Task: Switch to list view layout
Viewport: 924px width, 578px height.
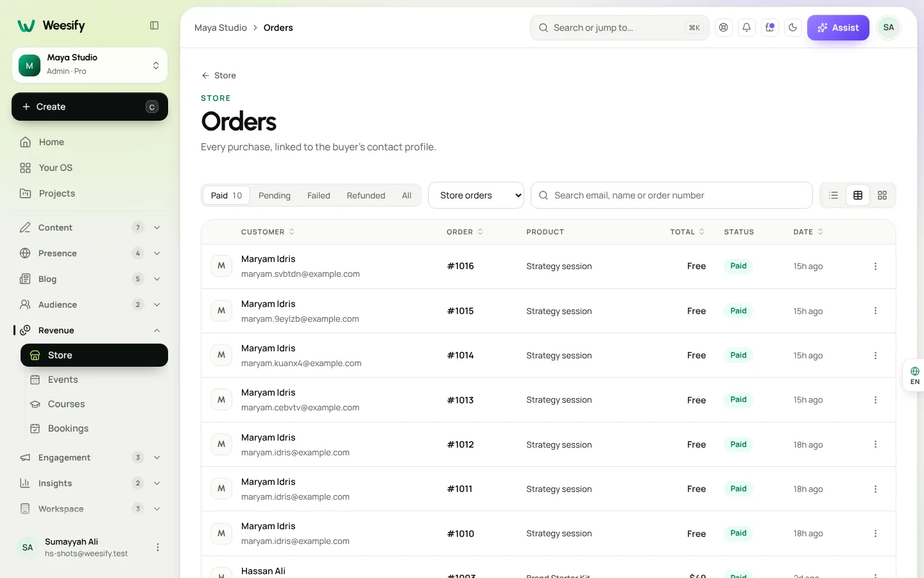Action: click(x=834, y=195)
